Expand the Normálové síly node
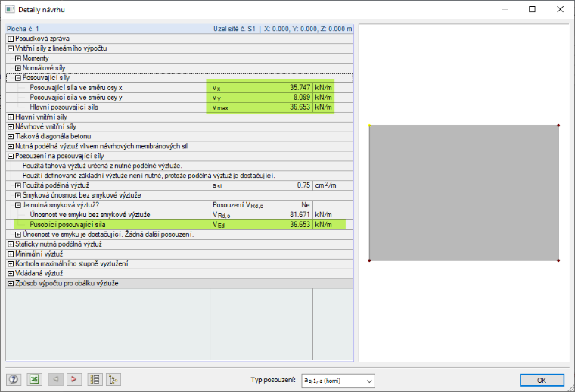 click(18, 68)
